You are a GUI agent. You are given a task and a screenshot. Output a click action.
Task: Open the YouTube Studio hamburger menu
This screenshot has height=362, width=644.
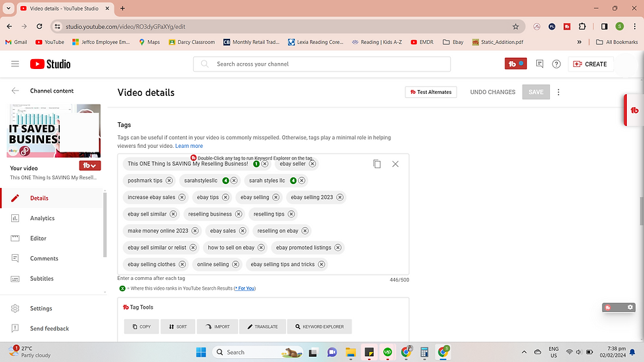(x=15, y=64)
